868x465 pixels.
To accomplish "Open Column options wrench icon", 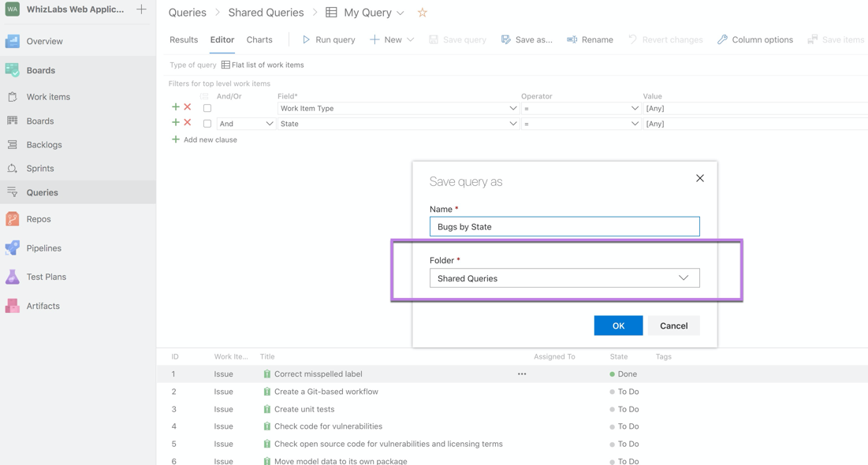I will point(722,39).
